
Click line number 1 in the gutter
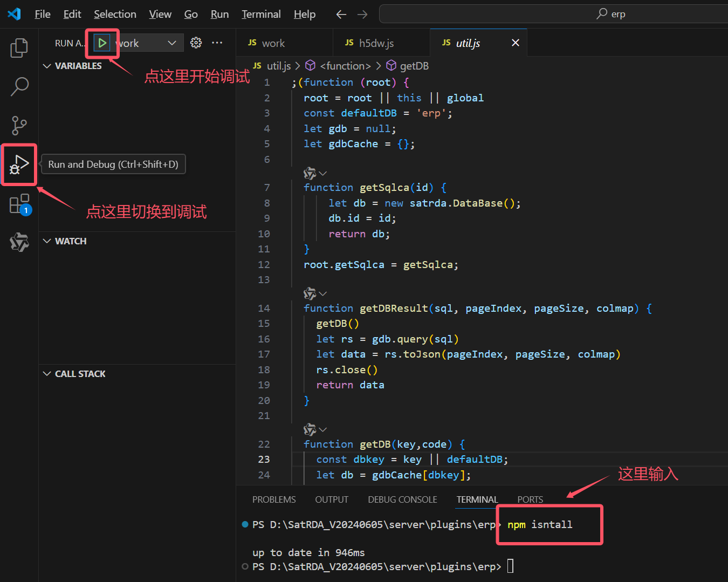pos(267,83)
